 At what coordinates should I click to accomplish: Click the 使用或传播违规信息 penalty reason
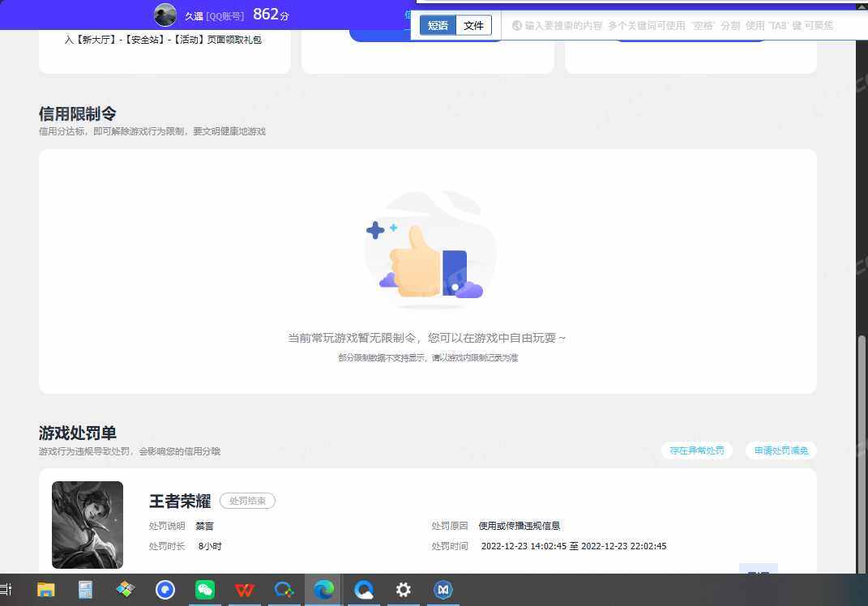(x=520, y=526)
